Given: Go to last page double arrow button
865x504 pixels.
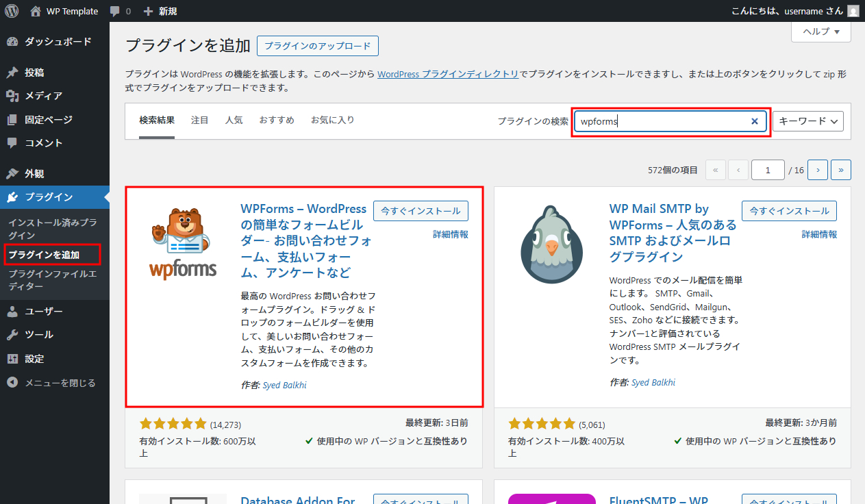Looking at the screenshot, I should pyautogui.click(x=841, y=170).
